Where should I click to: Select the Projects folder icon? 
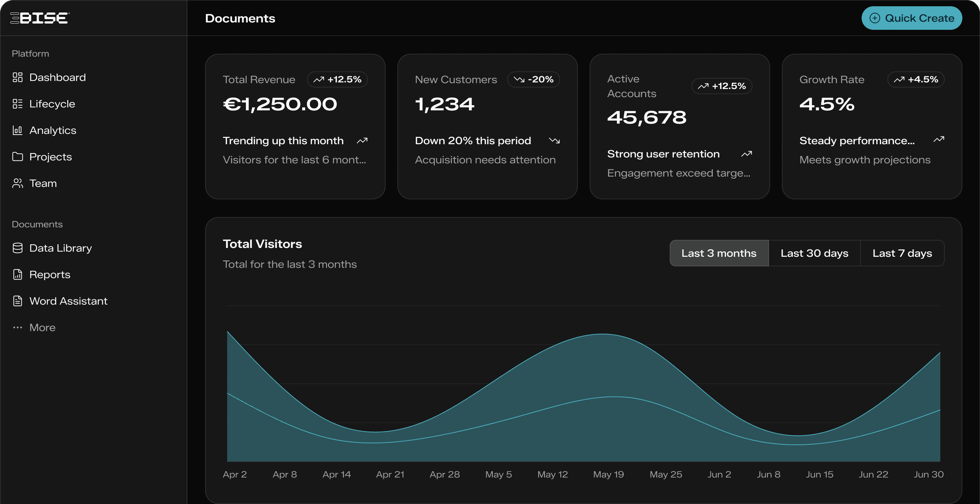click(18, 156)
